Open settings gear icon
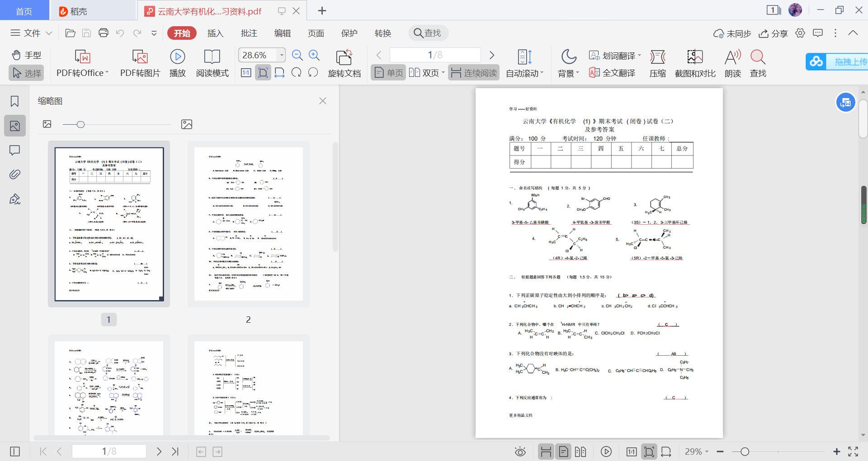Screen dimensions: 868x461 pos(800,33)
